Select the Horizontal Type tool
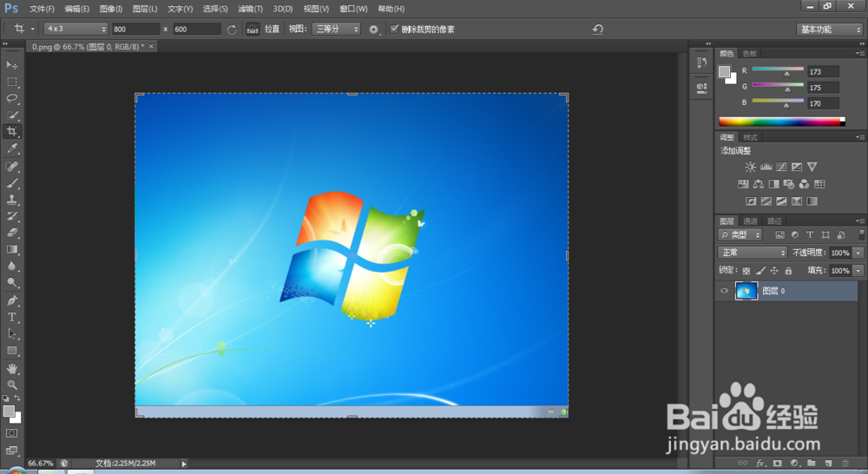868x474 pixels. coord(11,317)
